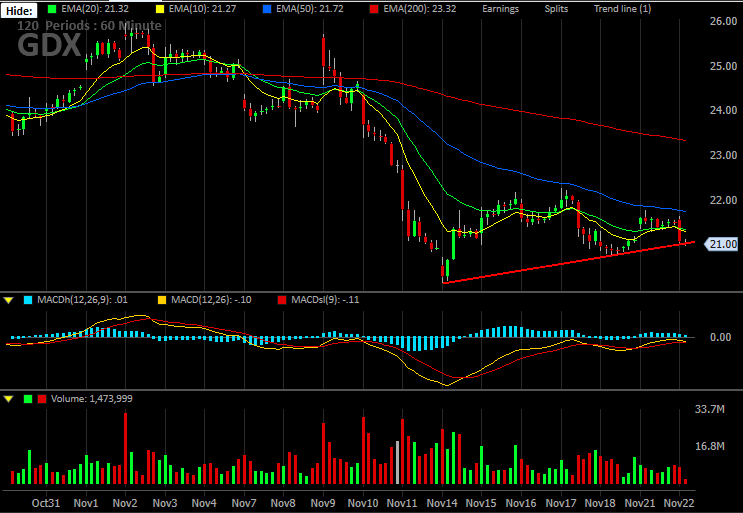
Task: Collapse the Volume panel with yellow triangle
Action: [9, 399]
